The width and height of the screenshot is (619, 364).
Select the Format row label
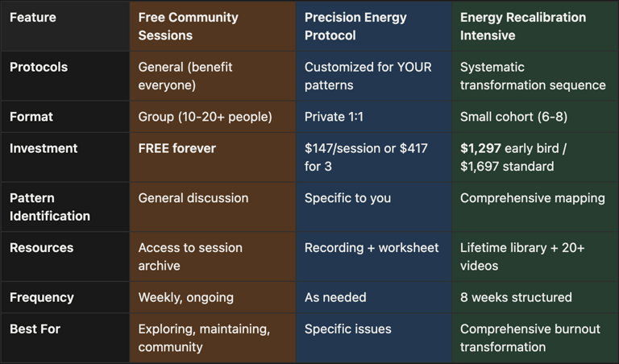coord(31,117)
